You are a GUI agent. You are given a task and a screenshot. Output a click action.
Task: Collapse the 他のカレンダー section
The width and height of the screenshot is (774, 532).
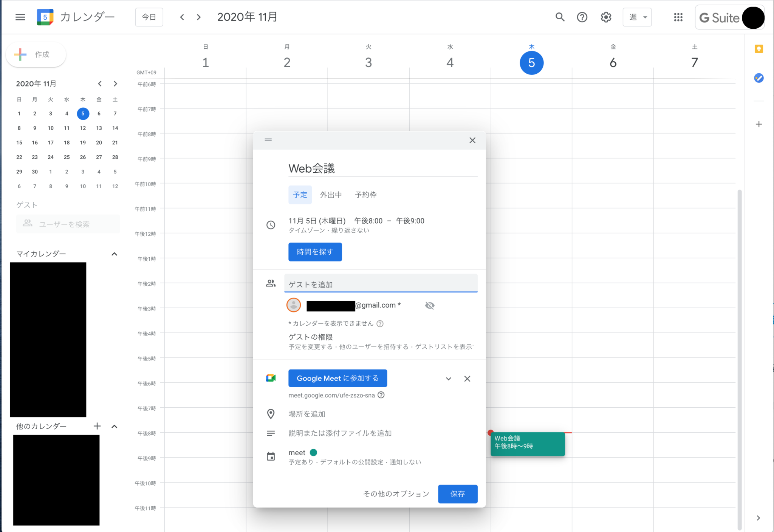114,426
